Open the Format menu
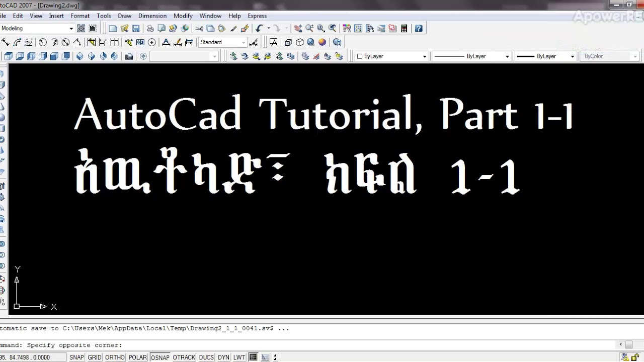The width and height of the screenshot is (644, 362). (x=80, y=16)
